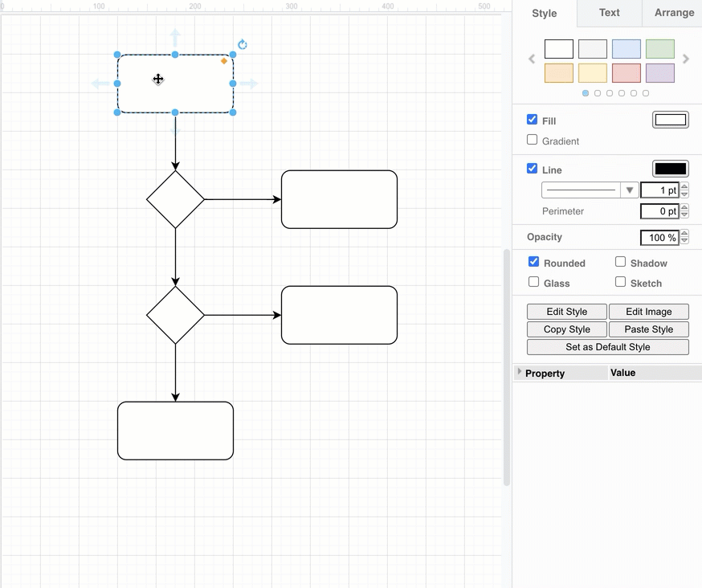This screenshot has width=702, height=588.
Task: Toggle the Shadow checkbox
Action: coord(620,263)
